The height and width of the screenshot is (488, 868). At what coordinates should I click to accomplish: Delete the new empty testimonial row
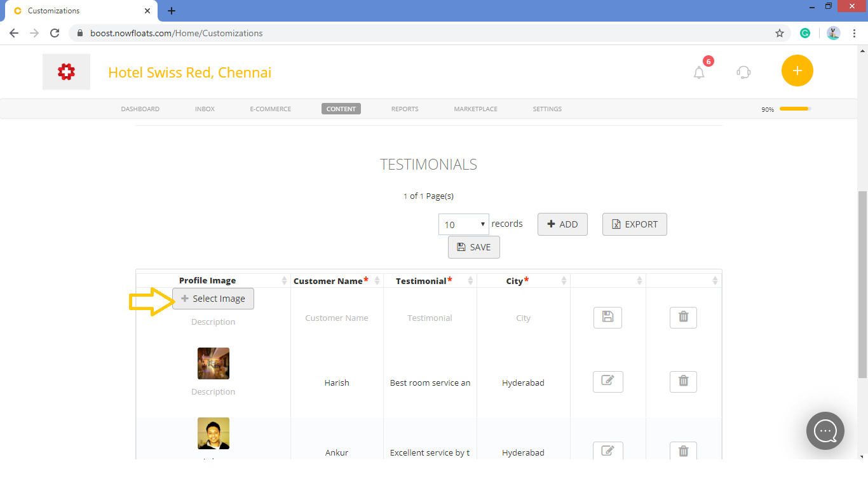(683, 317)
